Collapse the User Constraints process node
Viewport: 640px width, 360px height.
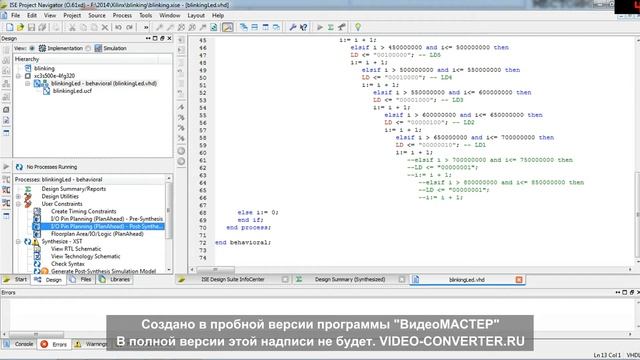(x=18, y=204)
